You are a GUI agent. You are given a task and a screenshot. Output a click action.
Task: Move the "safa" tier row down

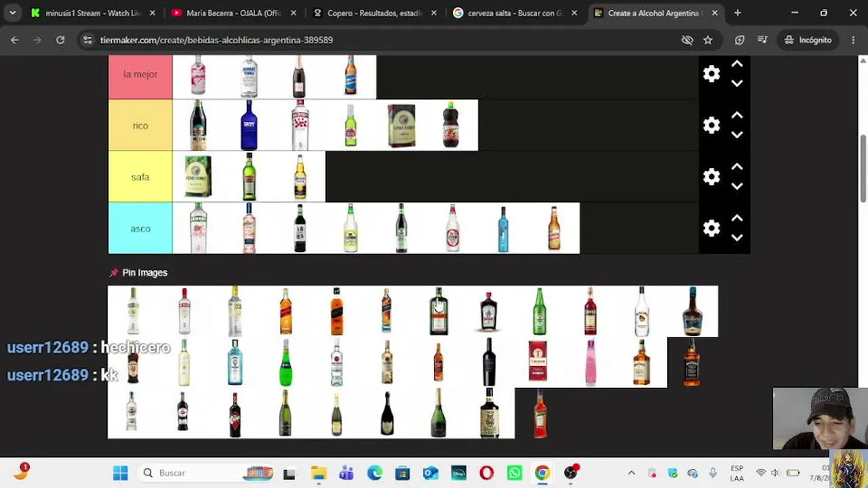[737, 186]
